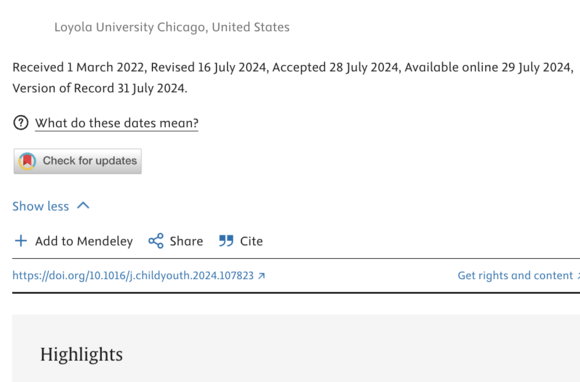Click the Loyola University Chicago affiliation text
The height and width of the screenshot is (382, 580).
pyautogui.click(x=172, y=27)
